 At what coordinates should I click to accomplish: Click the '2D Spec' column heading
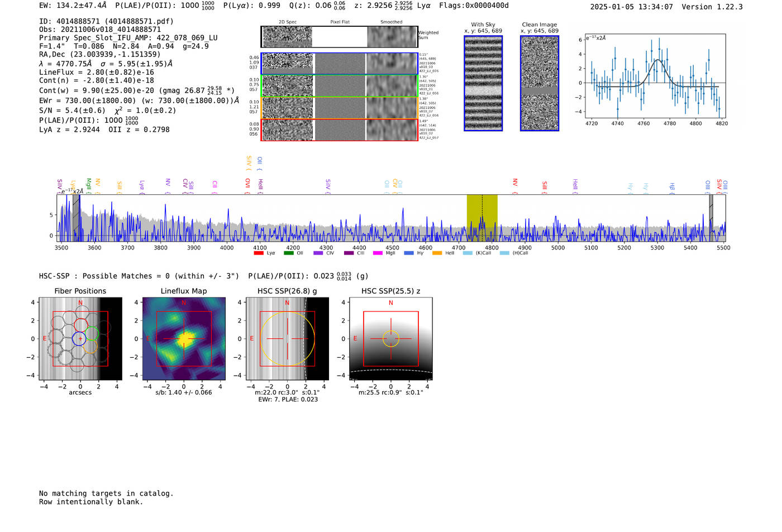(288, 22)
